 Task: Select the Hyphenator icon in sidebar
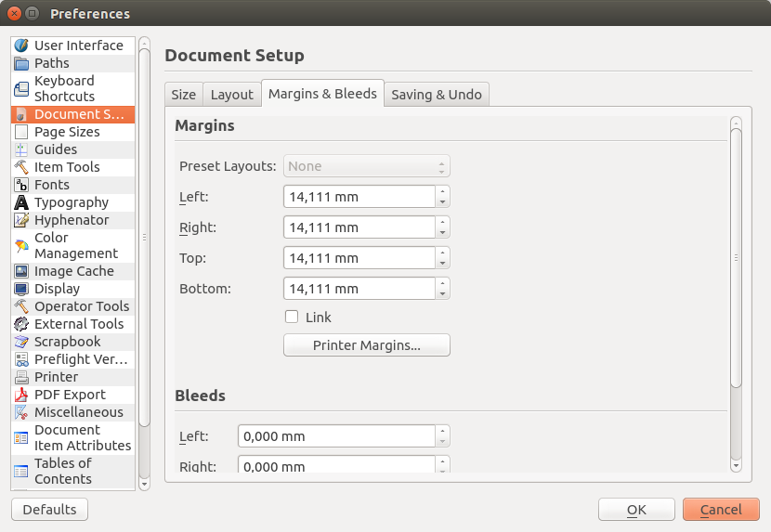[21, 220]
